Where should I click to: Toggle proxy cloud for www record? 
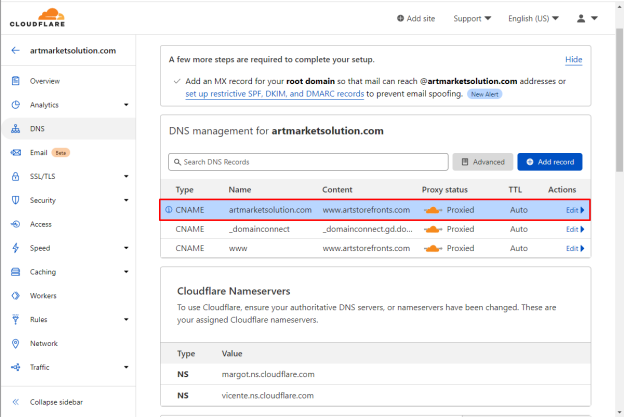[x=433, y=248]
